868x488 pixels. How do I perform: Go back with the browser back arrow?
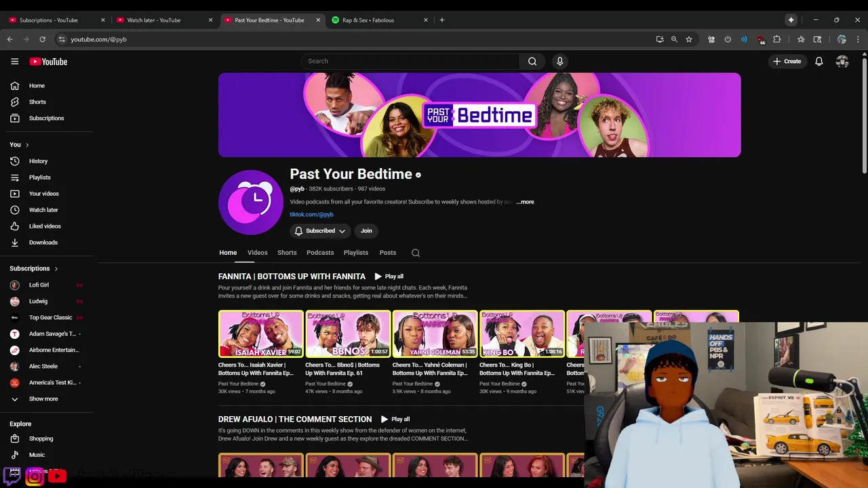coord(10,39)
